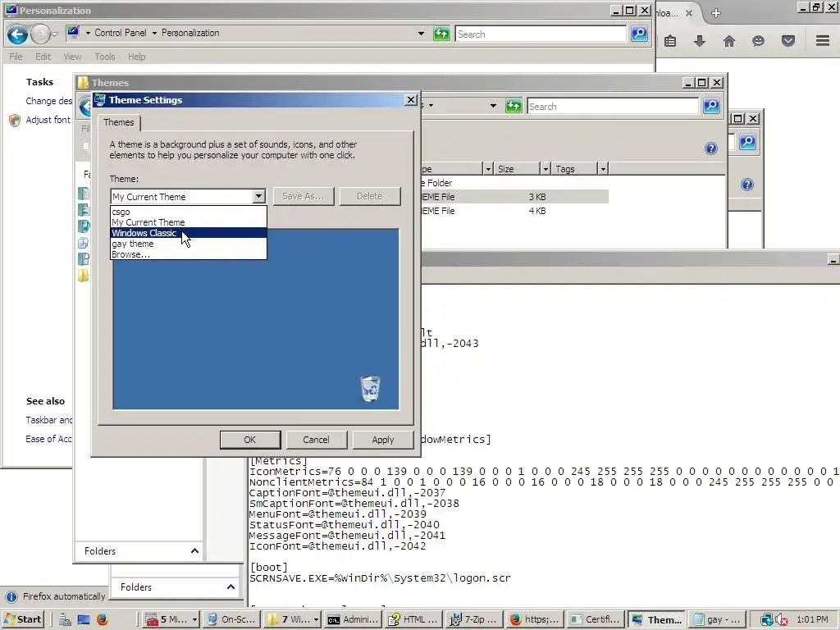840x630 pixels.
Task: Click the info icon in Firefox notification bar
Action: pos(11,596)
